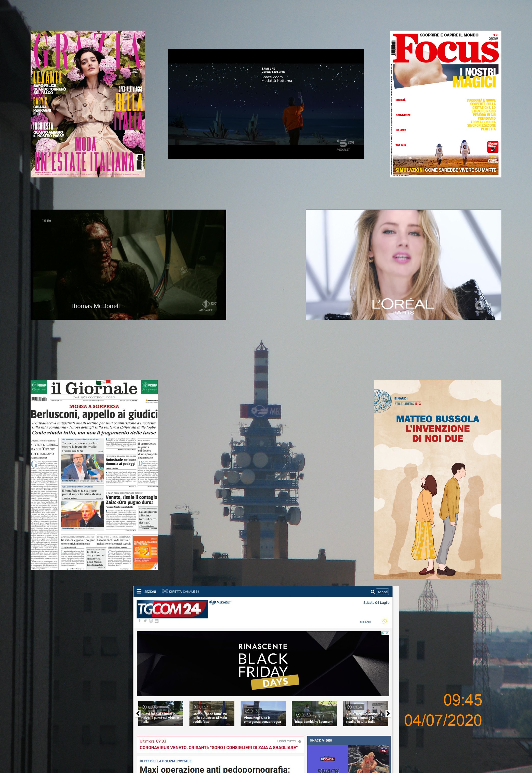
Task: Open TGCOM24 Twitter icon
Action: pyautogui.click(x=145, y=621)
